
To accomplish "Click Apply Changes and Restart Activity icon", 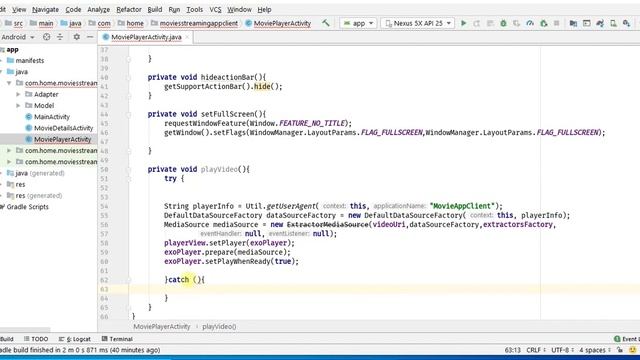I will (x=477, y=23).
